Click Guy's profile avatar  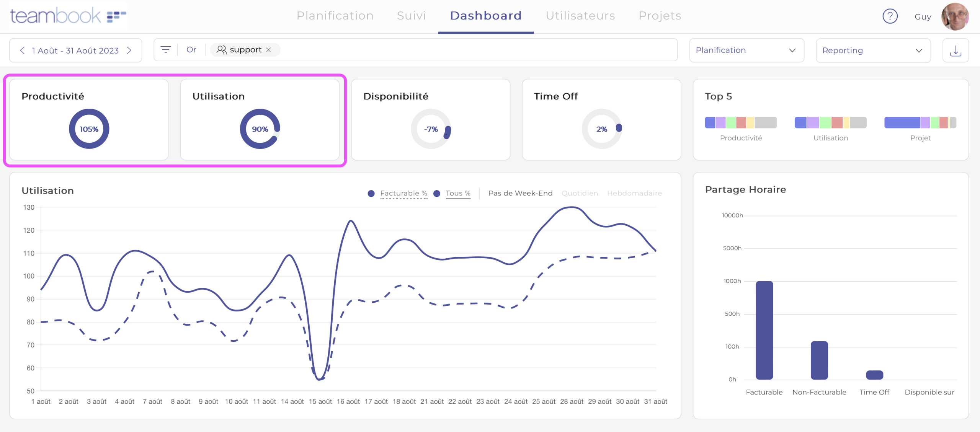coord(955,16)
